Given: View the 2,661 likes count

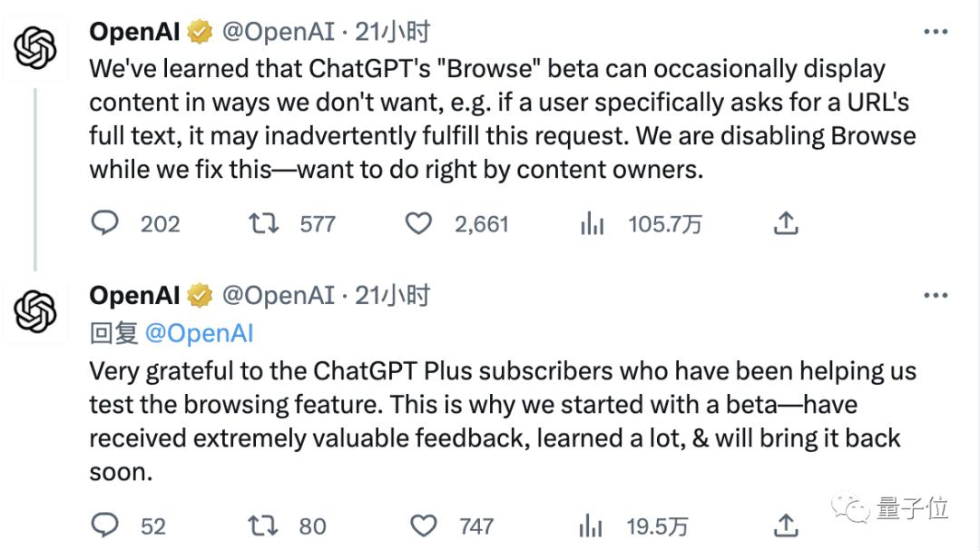Looking at the screenshot, I should 483,223.
